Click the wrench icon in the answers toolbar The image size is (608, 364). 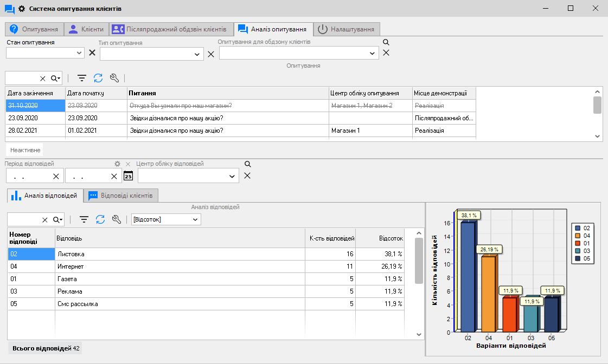(x=116, y=219)
